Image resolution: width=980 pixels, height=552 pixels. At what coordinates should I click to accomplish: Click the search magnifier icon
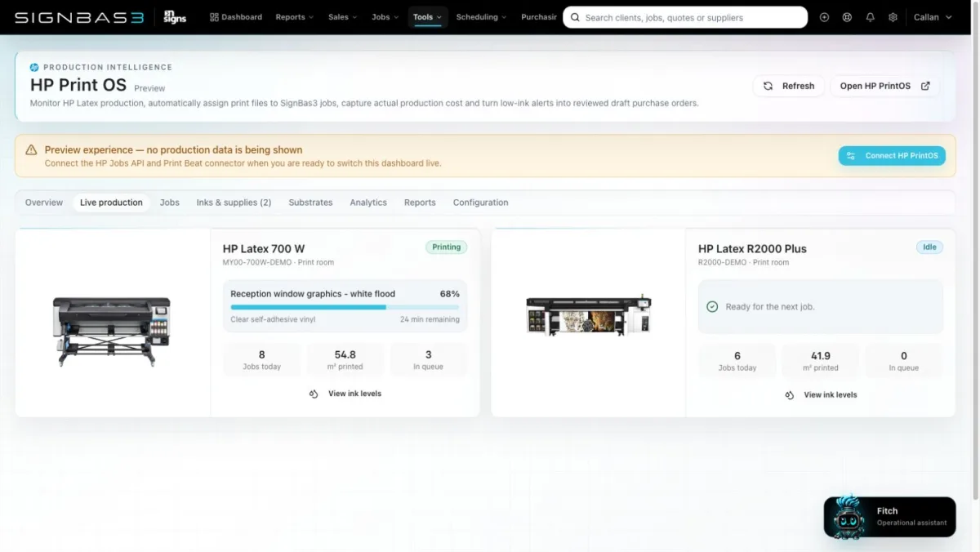[575, 17]
